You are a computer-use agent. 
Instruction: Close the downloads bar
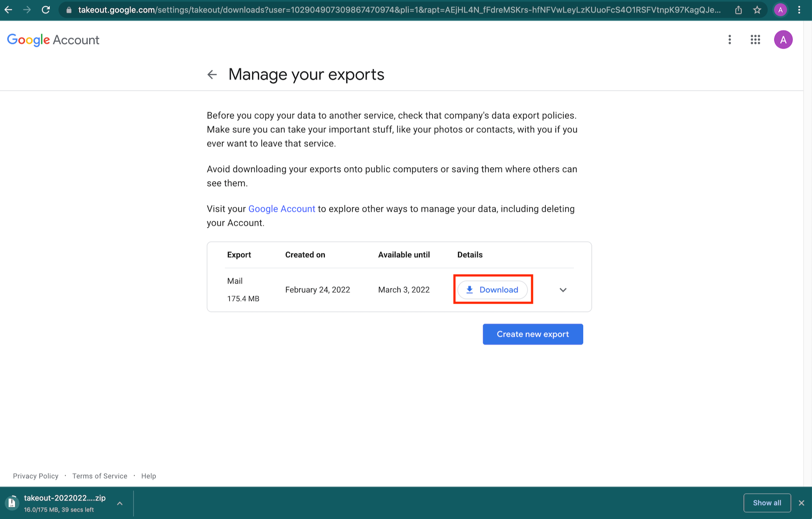click(801, 503)
